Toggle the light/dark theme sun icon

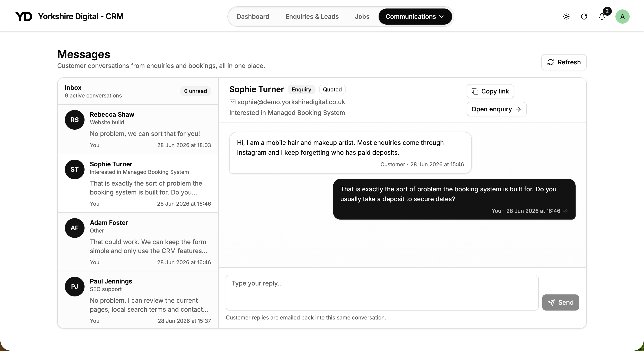566,17
